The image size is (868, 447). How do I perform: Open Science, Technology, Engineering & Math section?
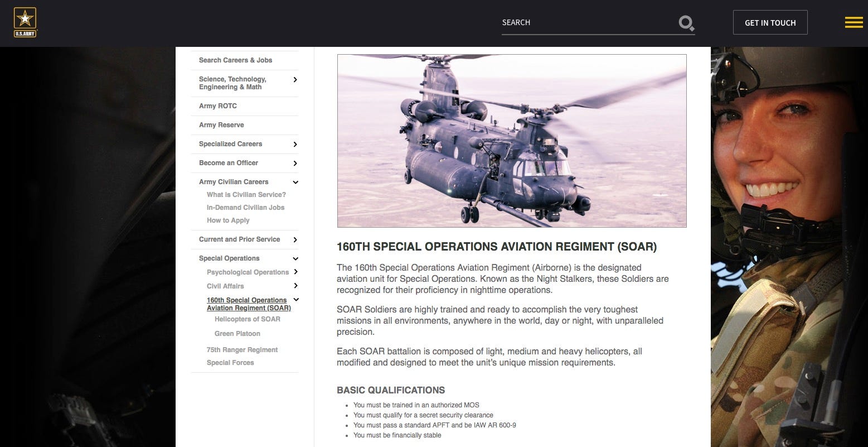point(232,83)
